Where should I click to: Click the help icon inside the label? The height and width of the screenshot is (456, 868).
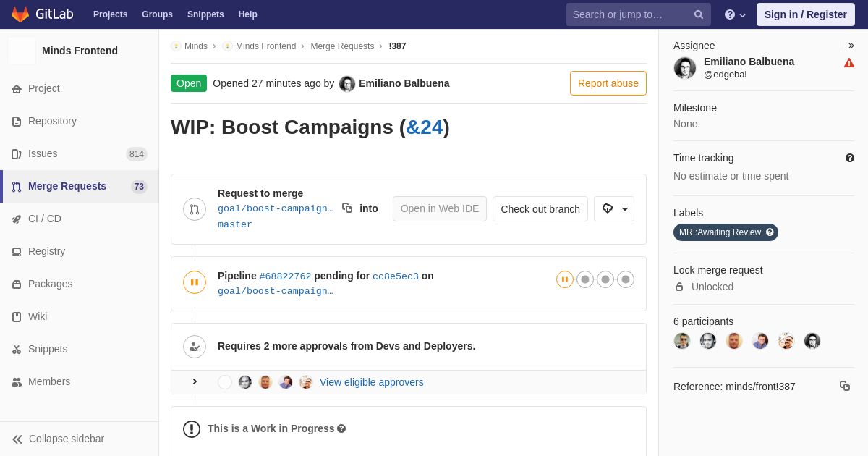point(770,232)
